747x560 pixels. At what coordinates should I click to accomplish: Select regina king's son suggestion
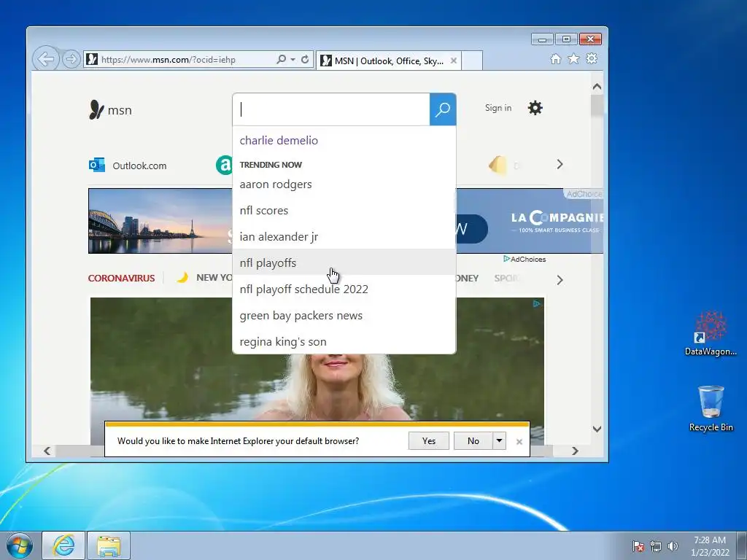click(x=344, y=341)
